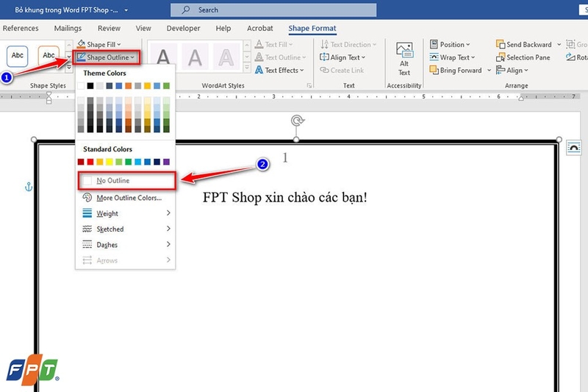Switch to the Mailings tab
The image size is (588, 392).
(x=68, y=28)
